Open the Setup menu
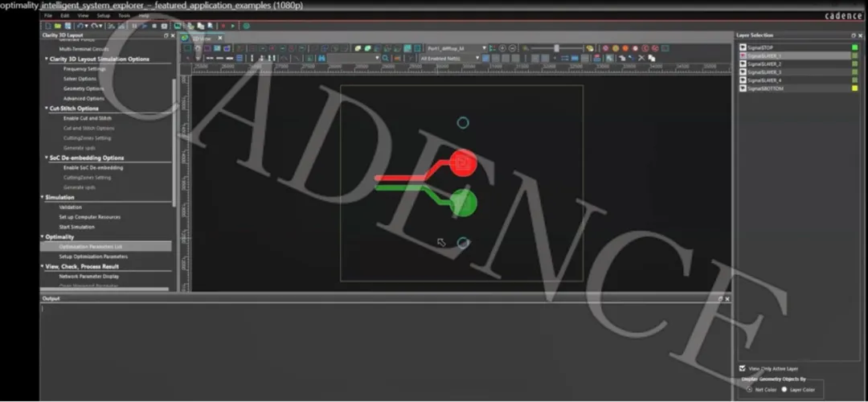The width and height of the screenshot is (868, 402). [x=104, y=15]
